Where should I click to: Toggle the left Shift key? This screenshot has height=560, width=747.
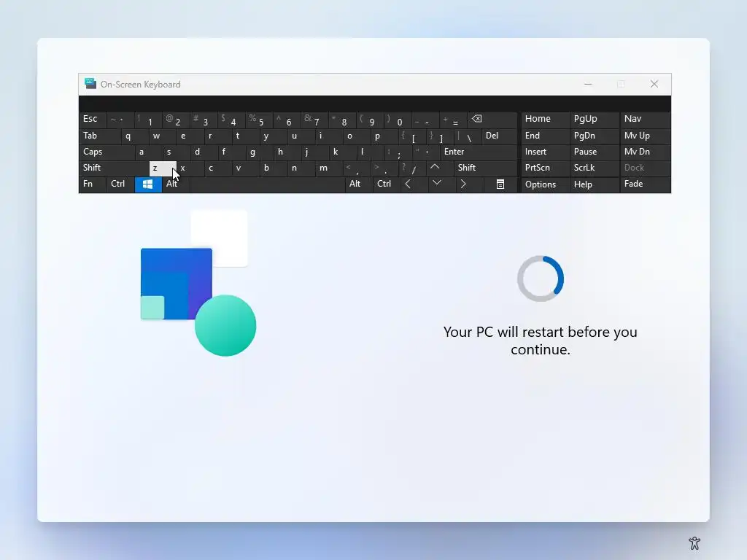coord(113,168)
